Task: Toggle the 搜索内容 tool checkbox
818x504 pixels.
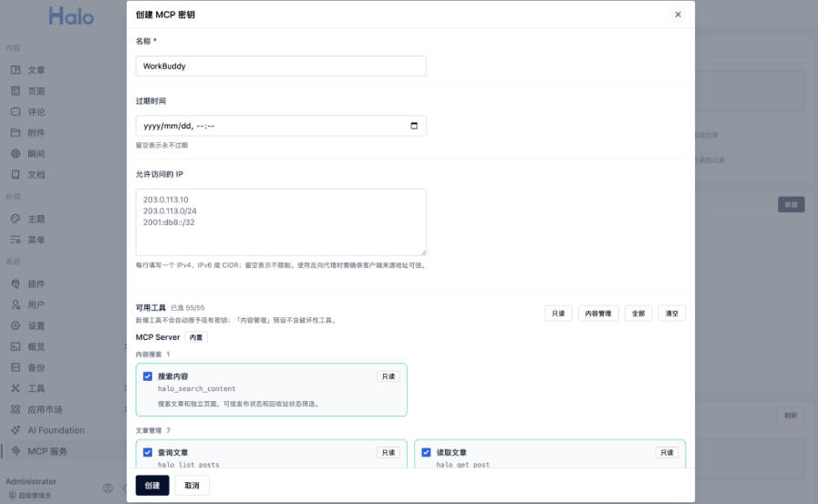Action: coord(148,376)
